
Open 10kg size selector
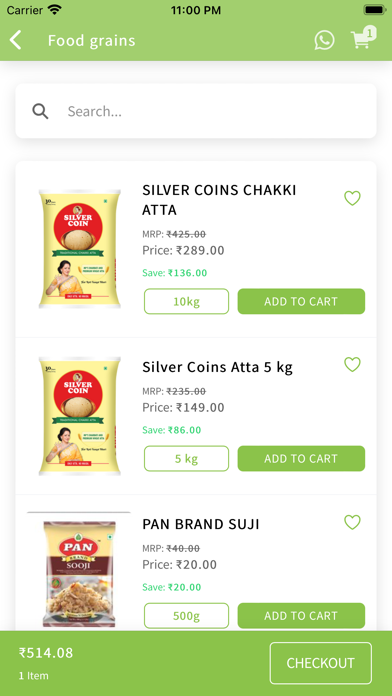pyautogui.click(x=186, y=301)
